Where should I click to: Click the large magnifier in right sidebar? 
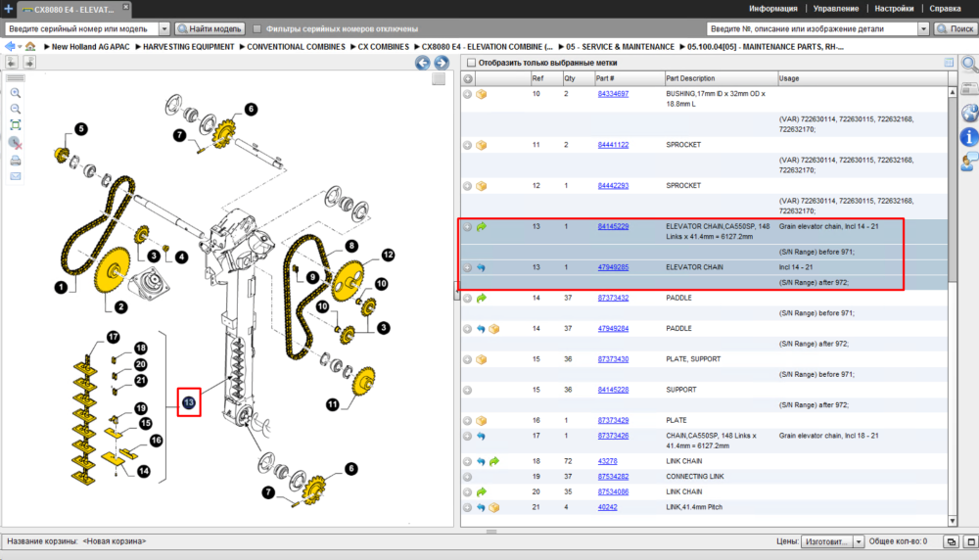point(969,64)
